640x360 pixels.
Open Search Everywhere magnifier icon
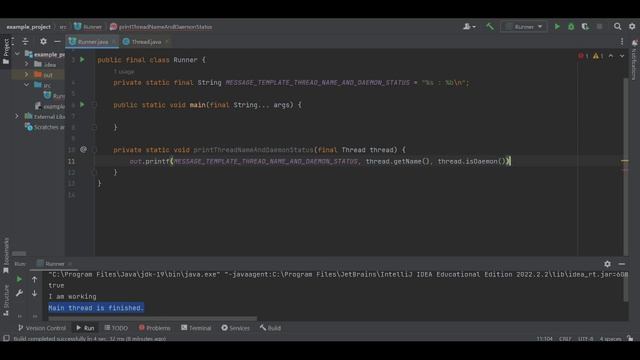[618, 27]
